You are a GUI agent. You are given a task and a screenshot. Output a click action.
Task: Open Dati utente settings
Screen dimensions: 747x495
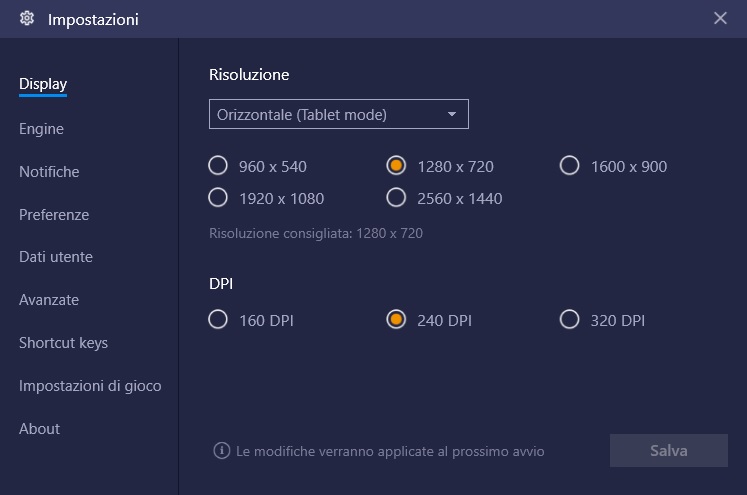click(x=56, y=257)
